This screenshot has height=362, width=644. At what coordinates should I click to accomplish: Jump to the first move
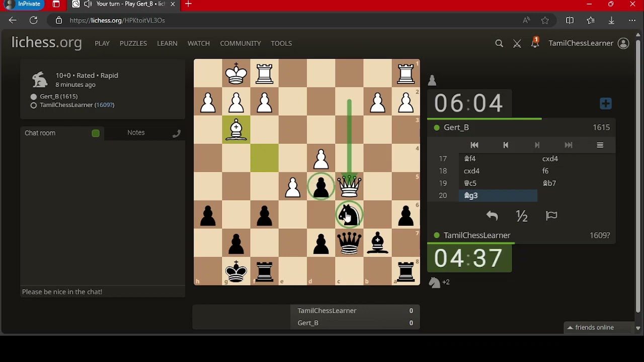click(474, 145)
